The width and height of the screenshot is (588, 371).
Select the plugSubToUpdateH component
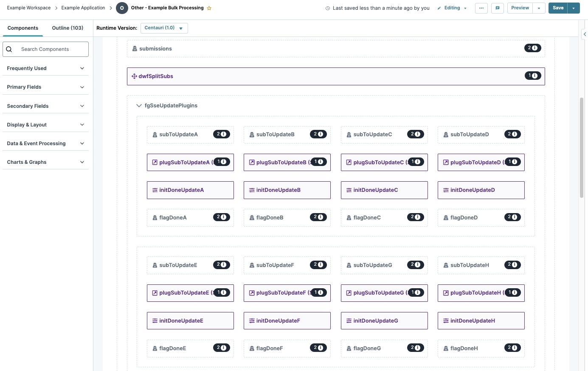click(x=481, y=293)
